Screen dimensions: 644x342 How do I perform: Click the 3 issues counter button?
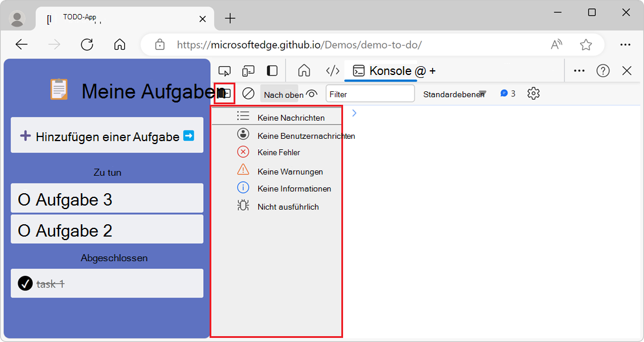tap(508, 93)
